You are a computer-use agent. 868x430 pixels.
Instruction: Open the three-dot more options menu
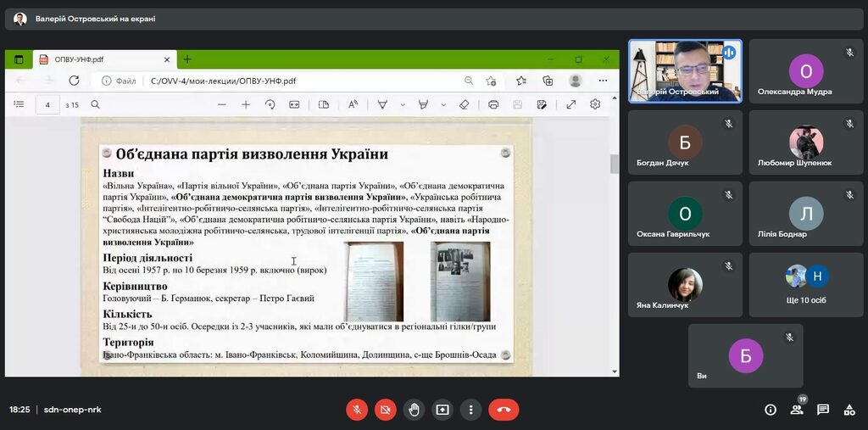(470, 410)
